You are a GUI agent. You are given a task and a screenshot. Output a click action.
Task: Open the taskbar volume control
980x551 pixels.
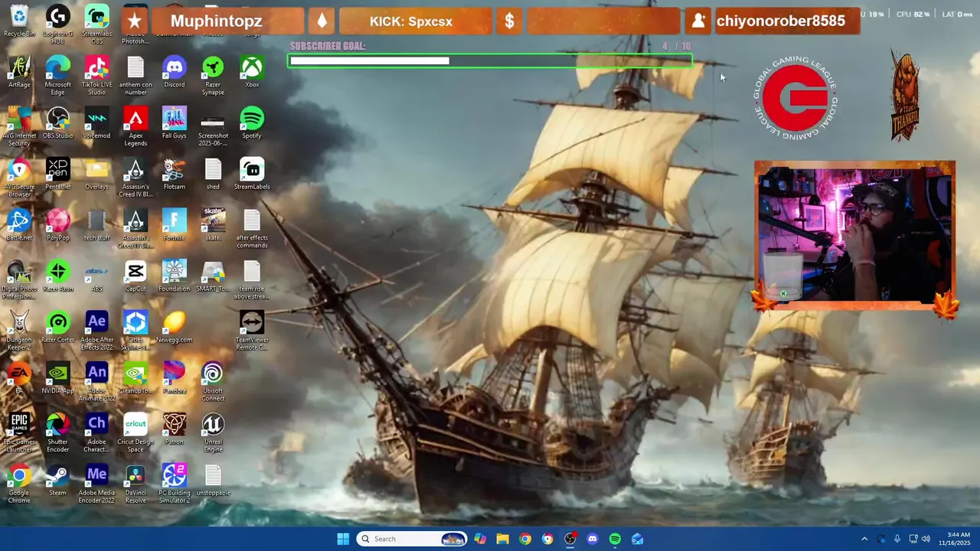tap(926, 539)
